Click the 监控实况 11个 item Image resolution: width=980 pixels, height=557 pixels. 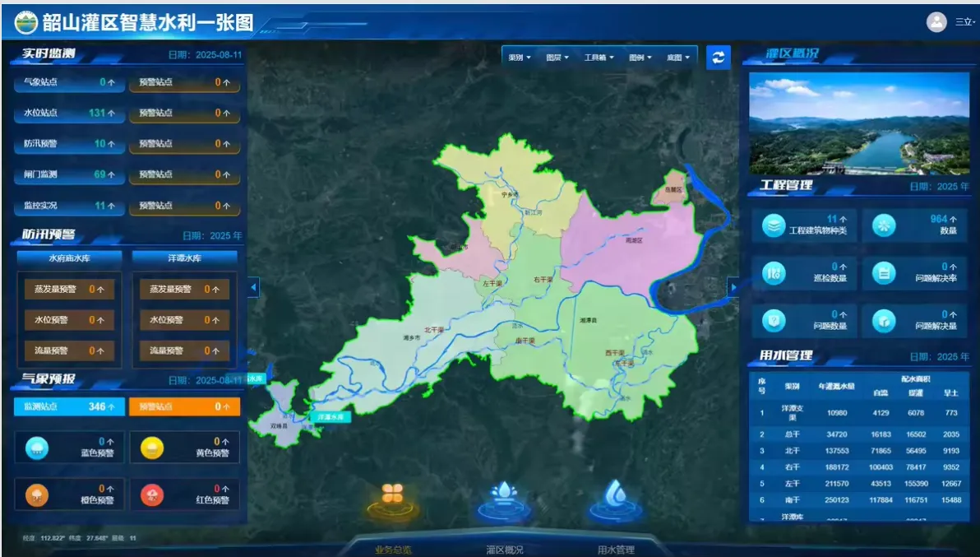[69, 205]
